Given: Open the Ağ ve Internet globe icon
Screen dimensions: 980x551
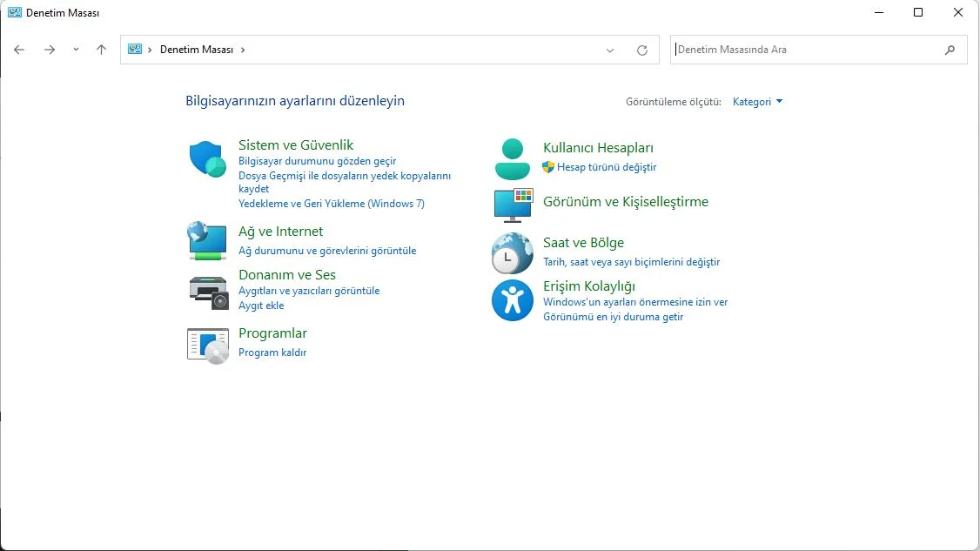Looking at the screenshot, I should point(207,240).
